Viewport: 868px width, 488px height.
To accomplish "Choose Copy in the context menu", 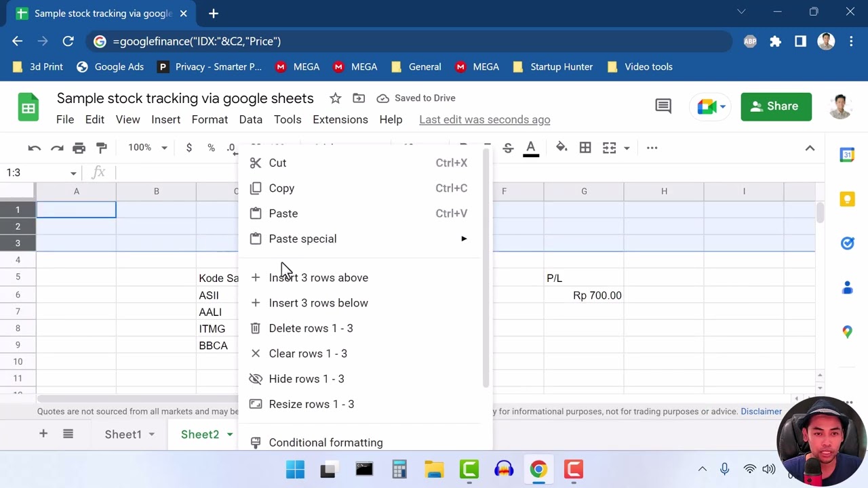I will pos(359,188).
